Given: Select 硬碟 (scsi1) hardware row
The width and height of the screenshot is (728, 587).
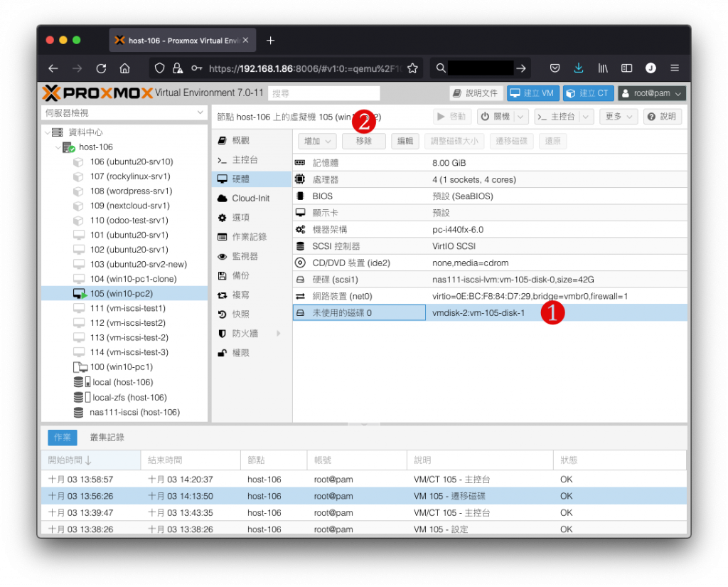Looking at the screenshot, I should [490, 280].
